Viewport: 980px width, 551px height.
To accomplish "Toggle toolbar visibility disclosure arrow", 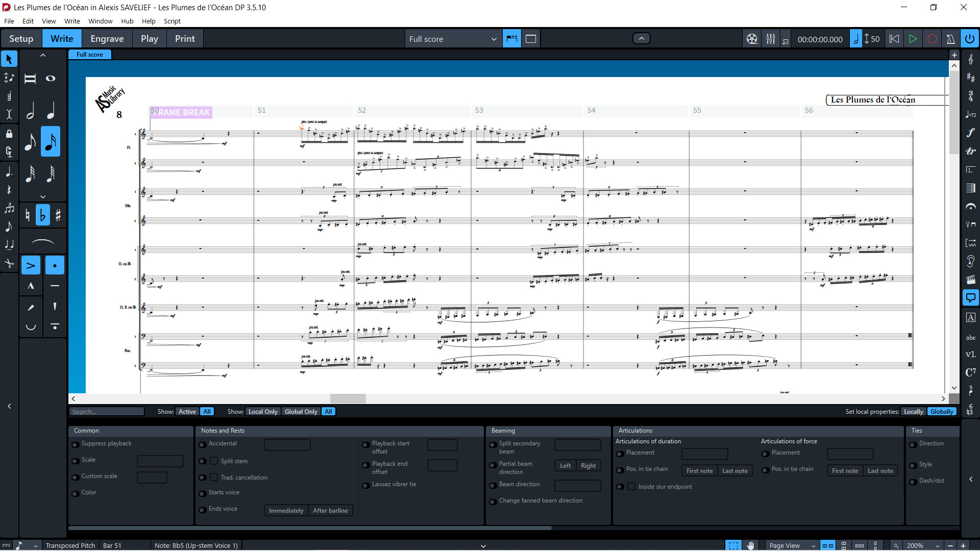I will point(642,38).
